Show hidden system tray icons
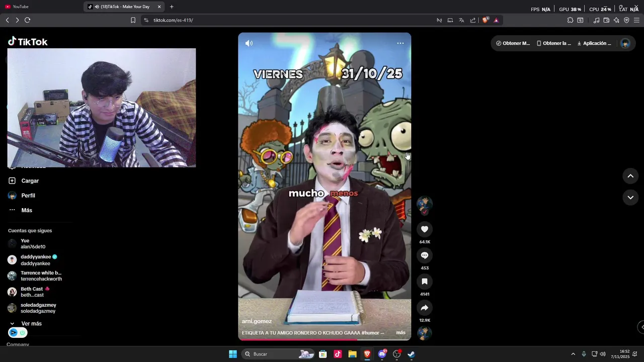Viewport: 644px width, 362px height. tap(573, 354)
